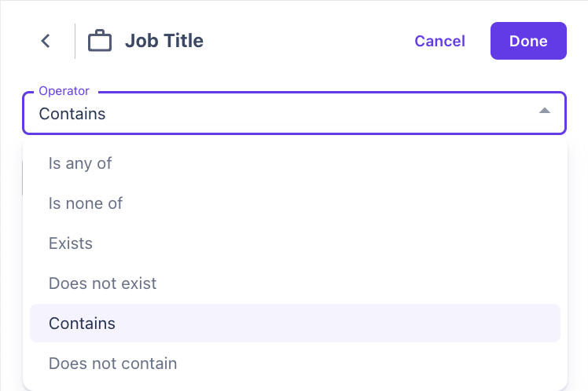Click the right end of "Is any of" row
Image resolution: width=588 pixels, height=391 pixels.
pyautogui.click(x=535, y=163)
